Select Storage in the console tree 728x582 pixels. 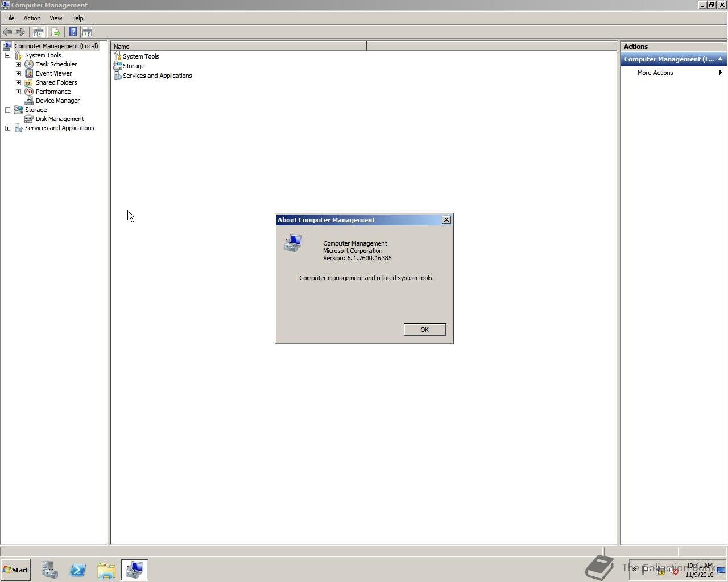coord(35,110)
